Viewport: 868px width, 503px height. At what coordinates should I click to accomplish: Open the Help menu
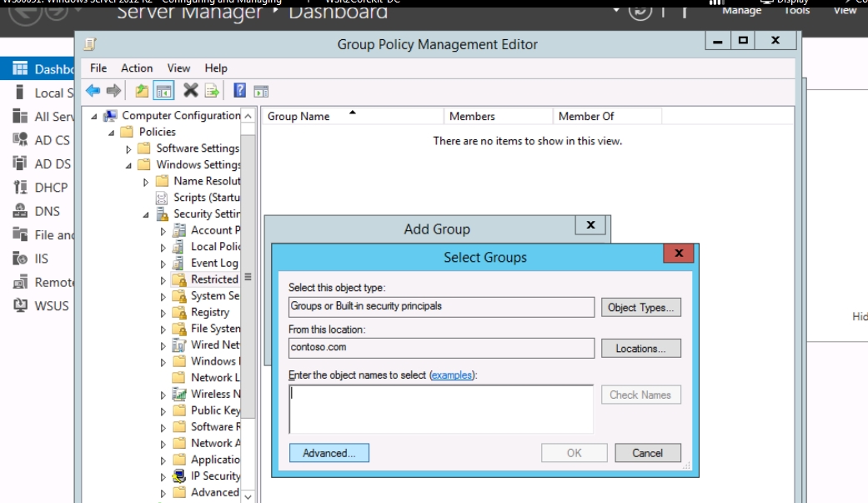(216, 68)
